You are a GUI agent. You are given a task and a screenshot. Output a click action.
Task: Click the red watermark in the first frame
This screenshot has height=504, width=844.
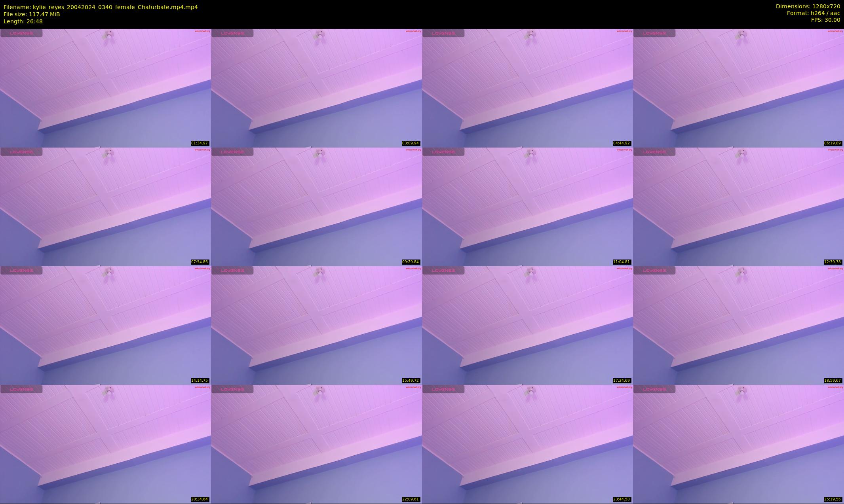202,31
